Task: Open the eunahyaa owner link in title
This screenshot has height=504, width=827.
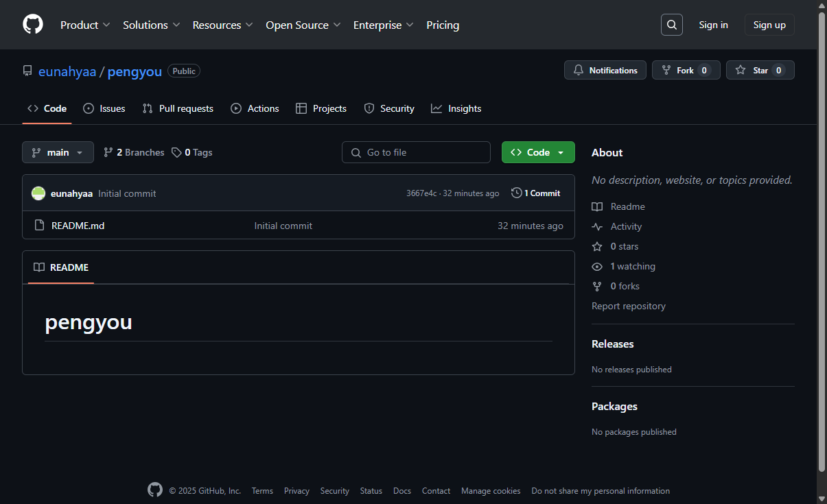Action: tap(67, 71)
